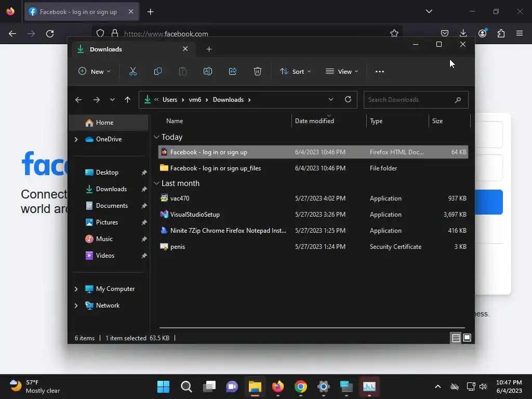List all Firefox tabs chevron
532x399 pixels.
pos(429,11)
